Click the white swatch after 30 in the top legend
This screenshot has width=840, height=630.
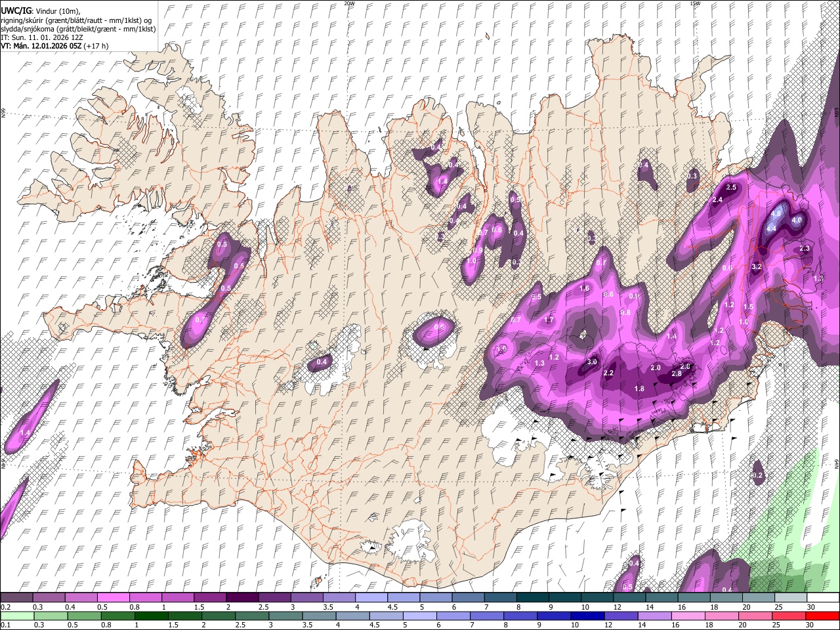coord(823,597)
